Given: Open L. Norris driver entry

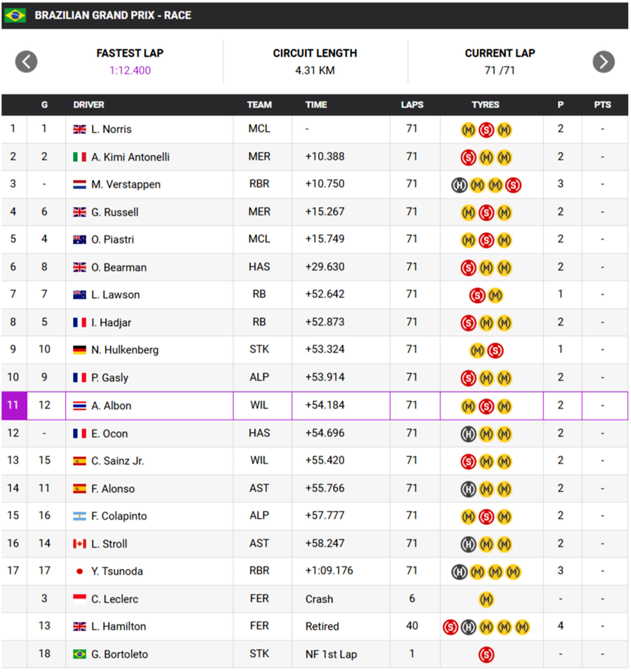Looking at the screenshot, I should point(111,129).
